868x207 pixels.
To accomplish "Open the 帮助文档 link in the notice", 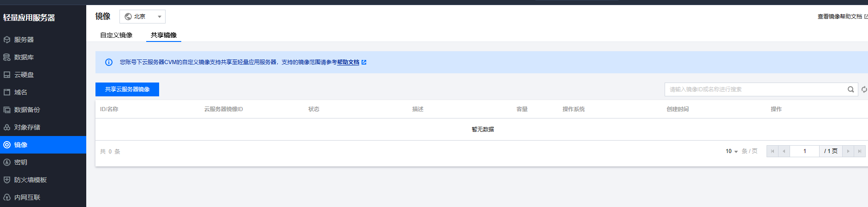I will coord(348,62).
